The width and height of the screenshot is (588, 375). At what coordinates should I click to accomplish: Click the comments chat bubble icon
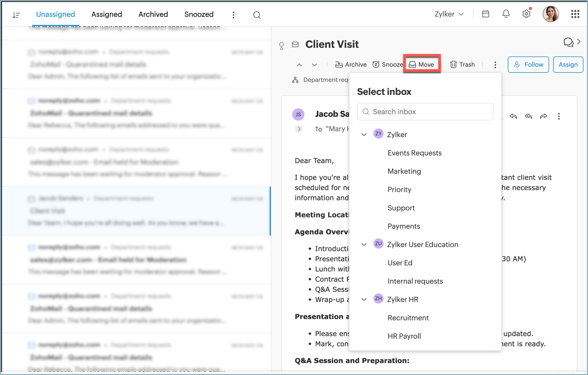pyautogui.click(x=568, y=42)
